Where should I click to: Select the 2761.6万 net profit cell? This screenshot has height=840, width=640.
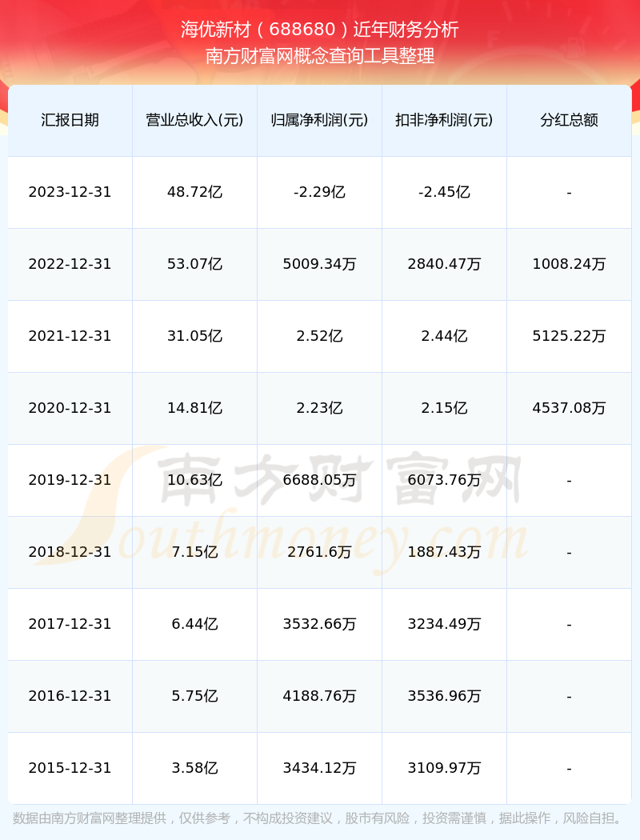pyautogui.click(x=320, y=552)
